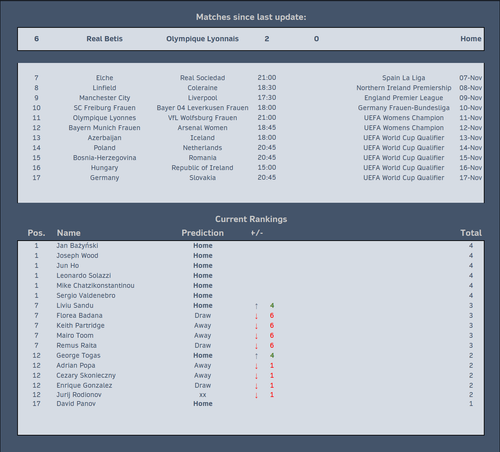Click Jun Ho ranking row

251,266
